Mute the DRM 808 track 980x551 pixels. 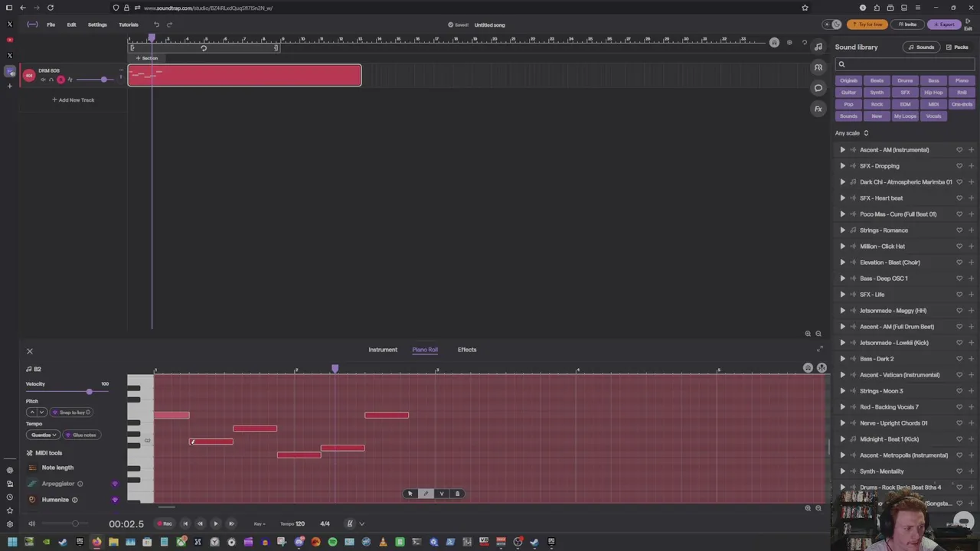click(43, 80)
